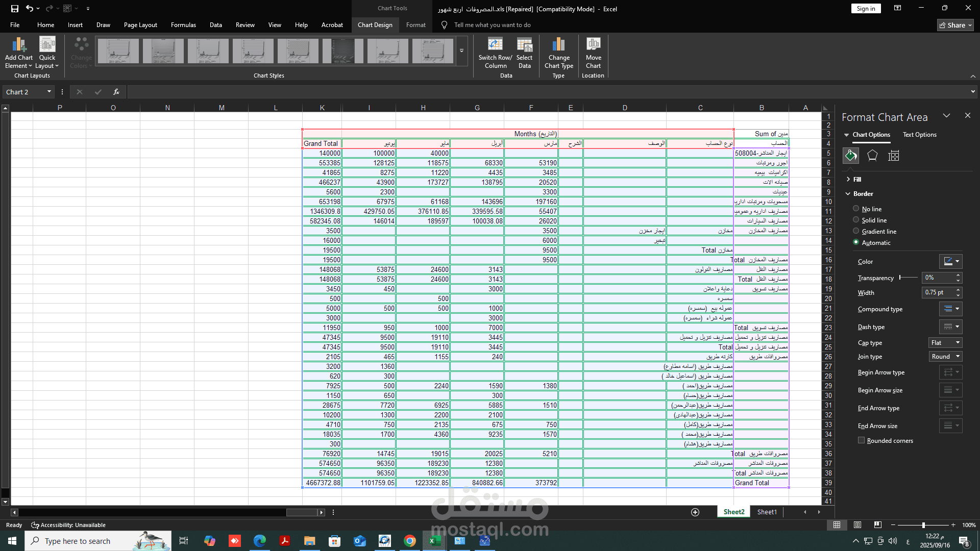Click the Tell me lightbulb icon

click(x=444, y=25)
